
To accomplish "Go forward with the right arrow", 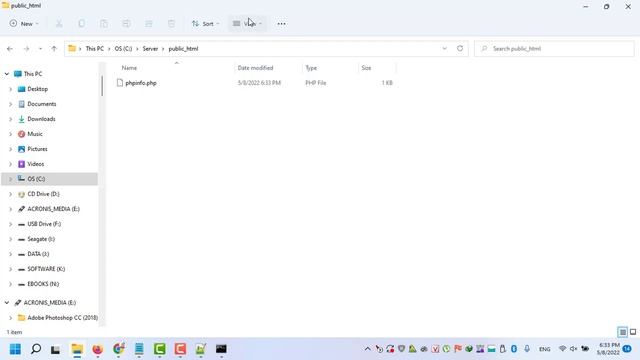I will 26,49.
